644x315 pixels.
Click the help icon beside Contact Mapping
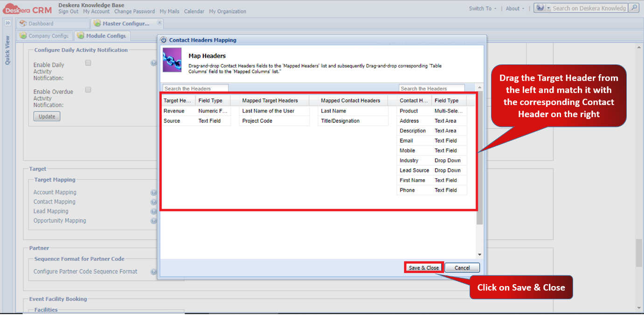154,202
